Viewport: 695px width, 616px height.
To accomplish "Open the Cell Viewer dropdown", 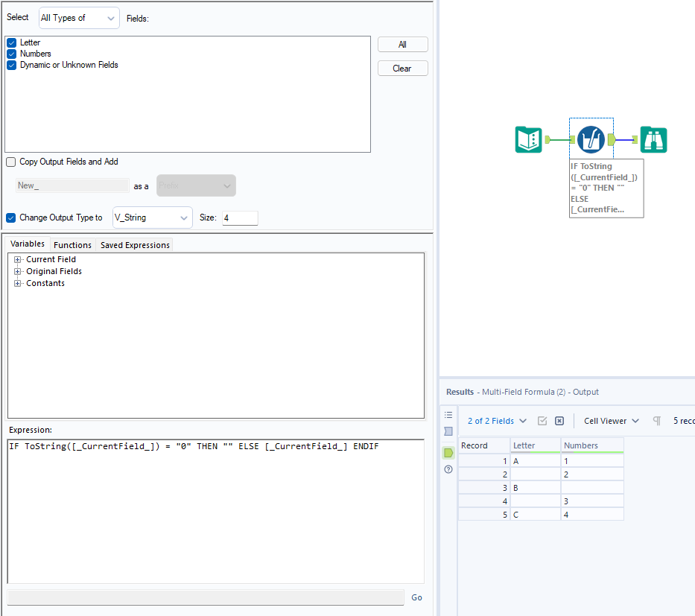I will point(611,421).
